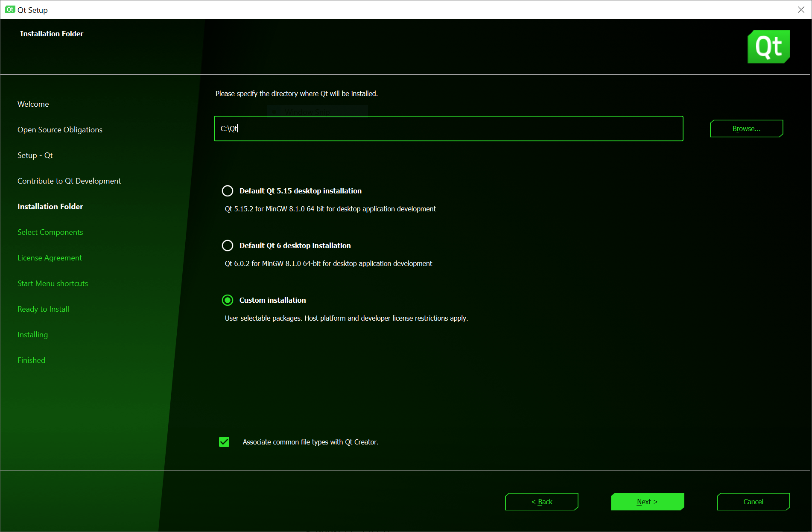This screenshot has height=532, width=812.
Task: Jump to the "Select Components" step
Action: pos(50,232)
